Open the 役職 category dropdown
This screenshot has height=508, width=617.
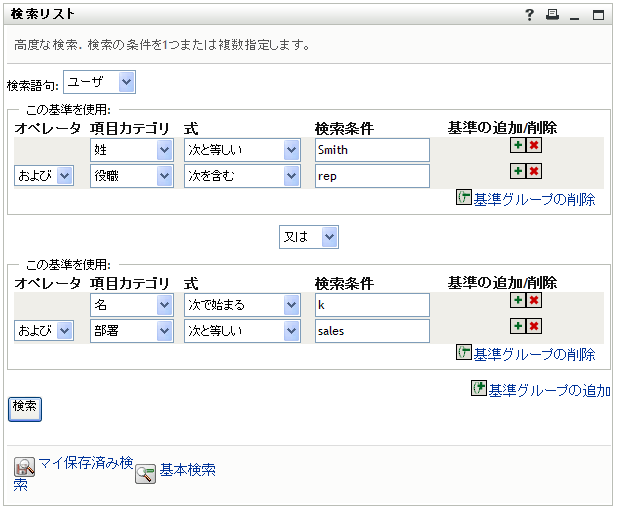(x=132, y=176)
